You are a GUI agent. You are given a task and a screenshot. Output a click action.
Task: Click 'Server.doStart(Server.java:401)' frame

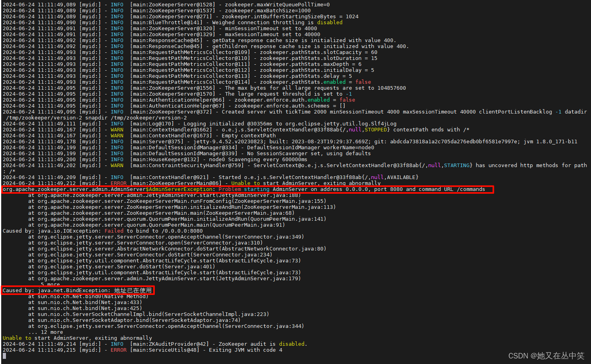tap(121, 267)
